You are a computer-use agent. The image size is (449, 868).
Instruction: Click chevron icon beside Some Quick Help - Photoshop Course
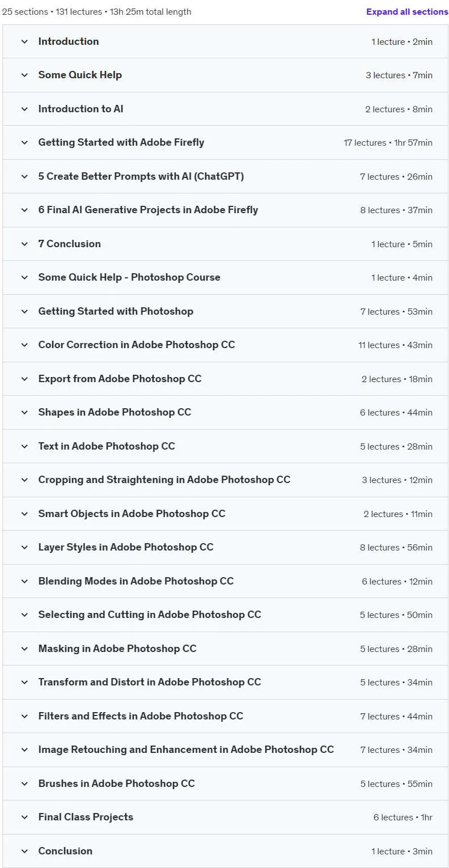(x=24, y=277)
